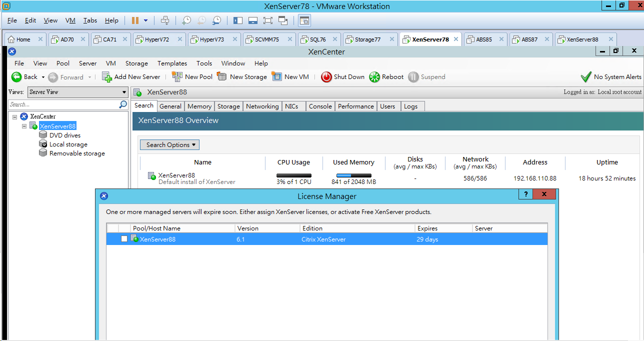The width and height of the screenshot is (644, 341).
Task: Select DVD drives in the tree
Action: tap(65, 135)
